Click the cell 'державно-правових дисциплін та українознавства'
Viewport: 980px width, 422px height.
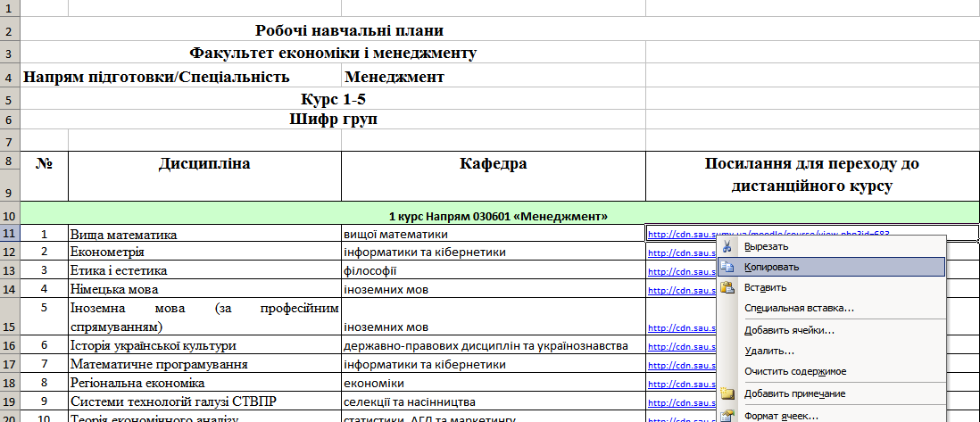(494, 346)
